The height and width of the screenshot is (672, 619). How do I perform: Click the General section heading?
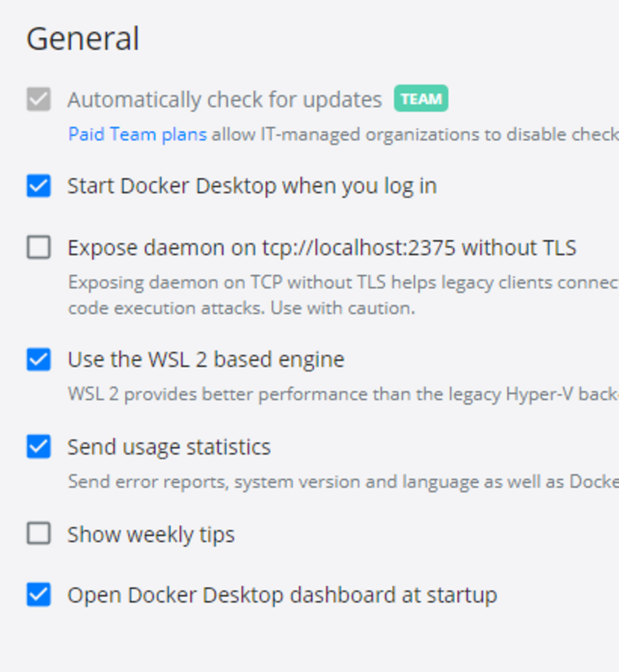(x=83, y=39)
